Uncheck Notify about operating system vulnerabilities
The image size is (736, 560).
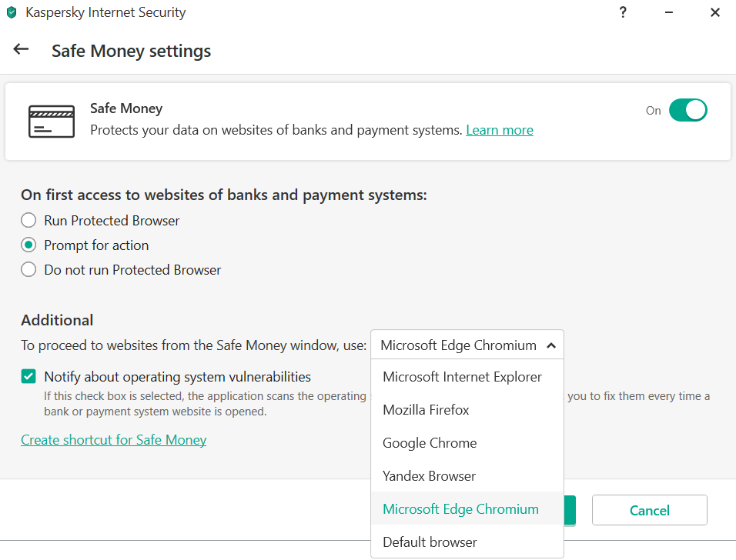[28, 377]
